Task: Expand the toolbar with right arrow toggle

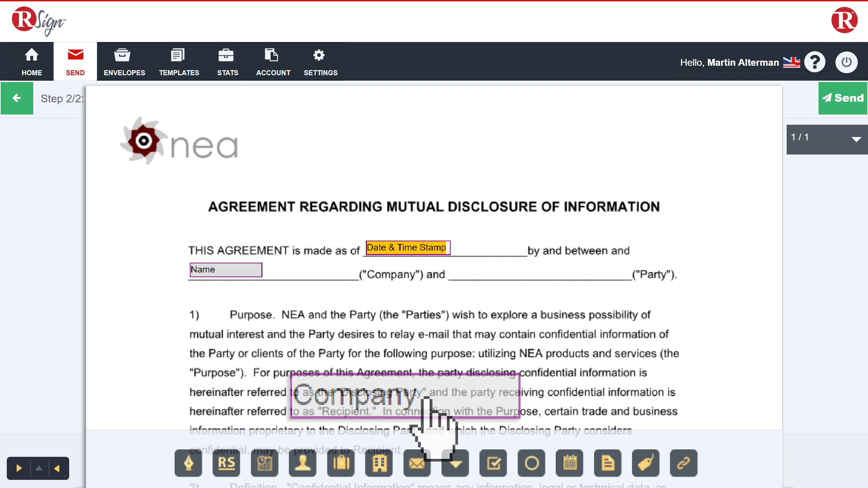Action: [19, 468]
